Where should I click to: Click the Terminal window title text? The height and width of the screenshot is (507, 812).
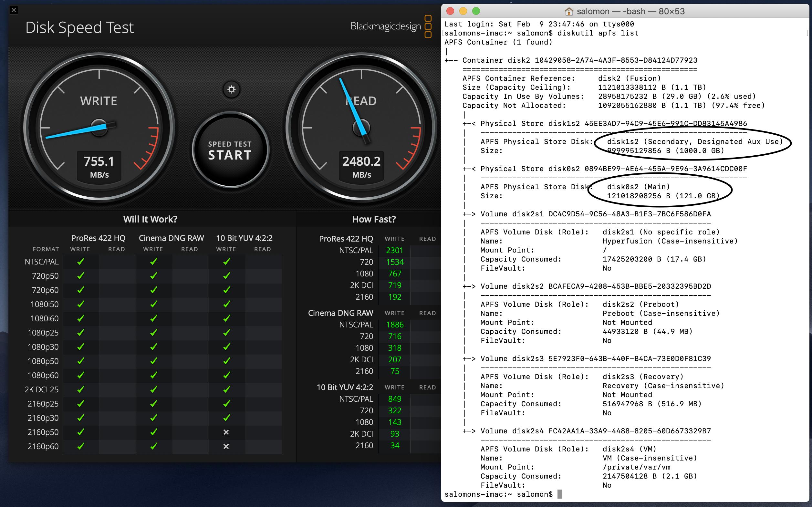pos(630,11)
